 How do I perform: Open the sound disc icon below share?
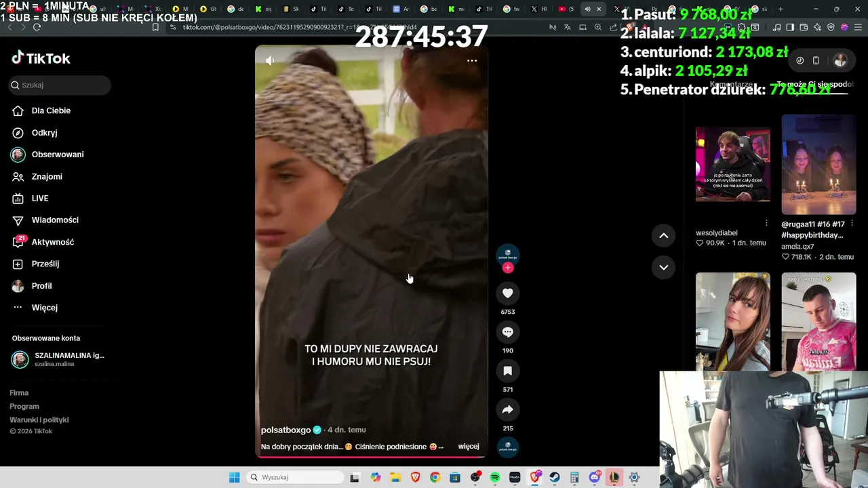click(508, 447)
